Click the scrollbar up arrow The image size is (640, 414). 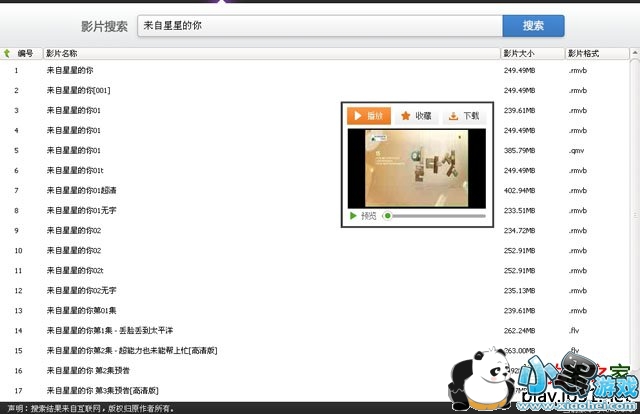click(x=635, y=53)
